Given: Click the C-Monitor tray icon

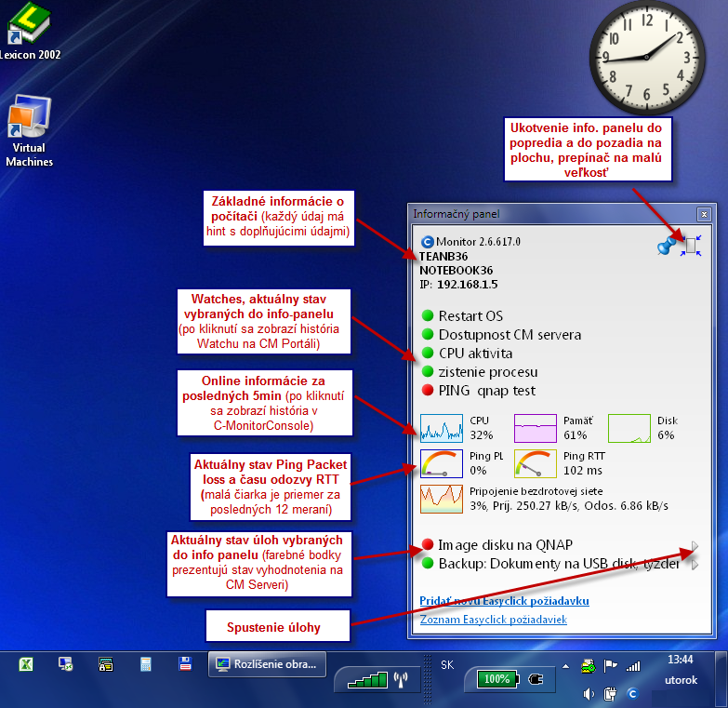Looking at the screenshot, I should tap(632, 694).
